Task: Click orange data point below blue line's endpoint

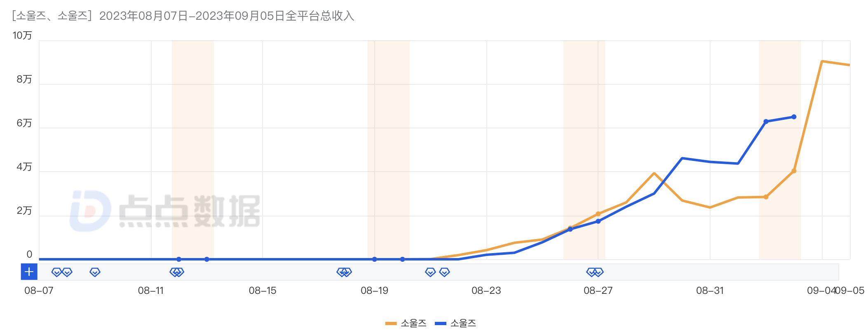Action: (794, 171)
